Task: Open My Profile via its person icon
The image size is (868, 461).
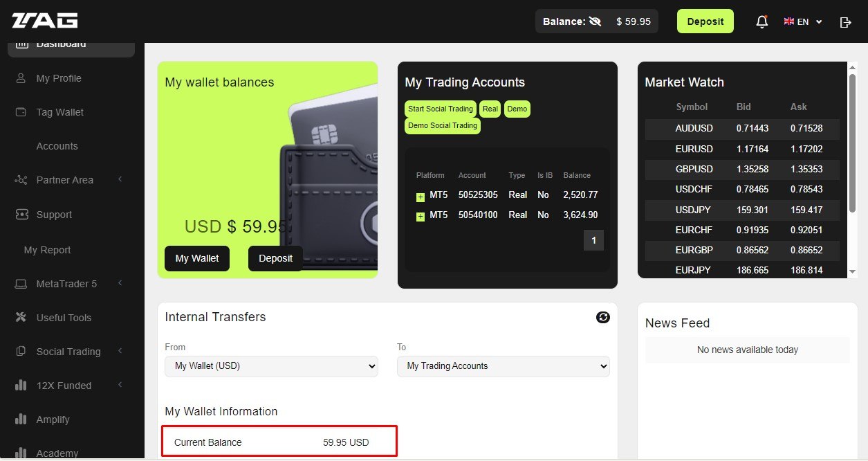Action: [21, 78]
